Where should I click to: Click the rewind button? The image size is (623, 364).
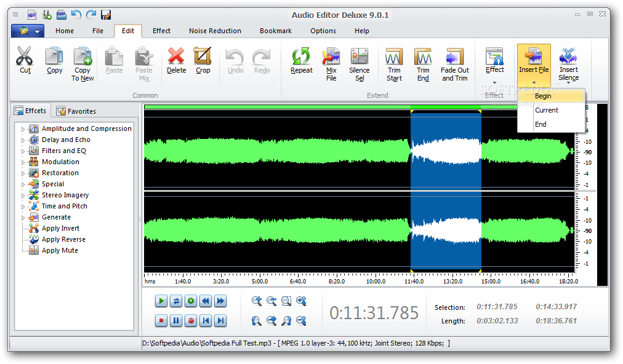206,301
